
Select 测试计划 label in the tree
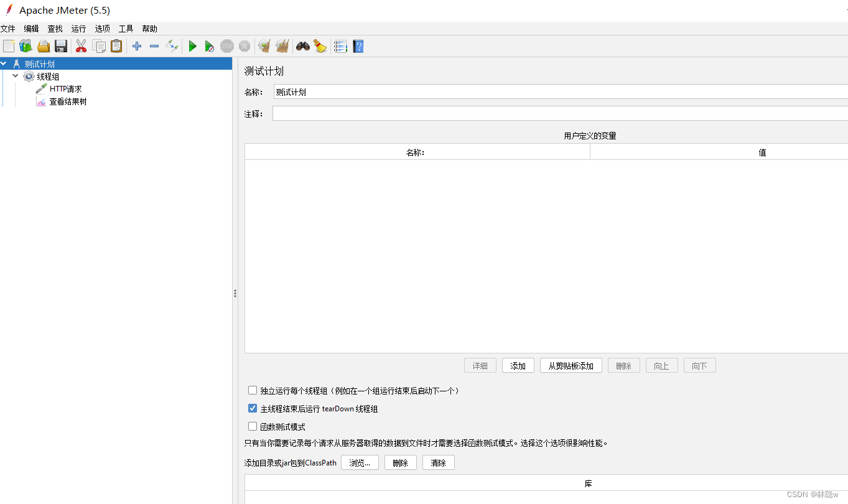pyautogui.click(x=39, y=64)
